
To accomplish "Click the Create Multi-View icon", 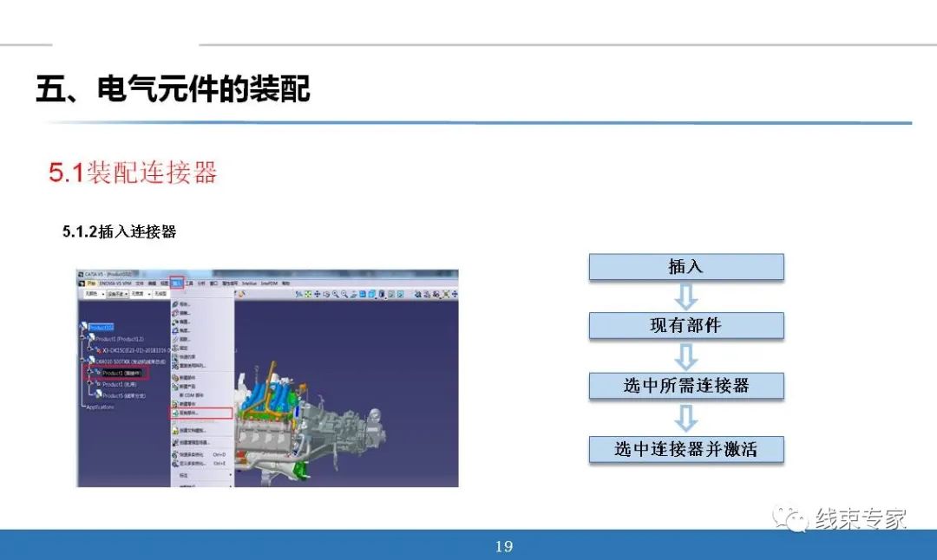I will (362, 294).
